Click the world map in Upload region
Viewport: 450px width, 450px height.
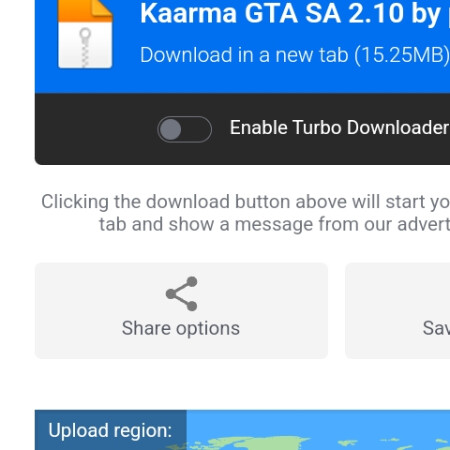(x=318, y=430)
